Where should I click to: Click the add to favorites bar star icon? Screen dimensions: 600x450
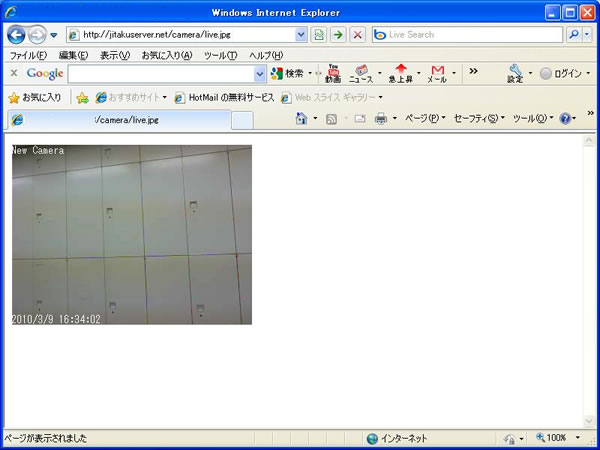82,98
